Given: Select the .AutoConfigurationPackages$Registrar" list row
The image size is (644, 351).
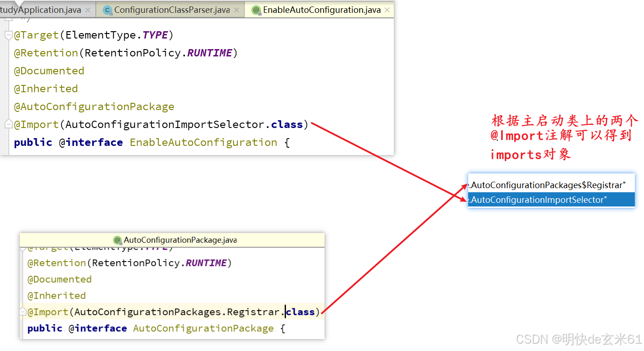Looking at the screenshot, I should tap(551, 185).
